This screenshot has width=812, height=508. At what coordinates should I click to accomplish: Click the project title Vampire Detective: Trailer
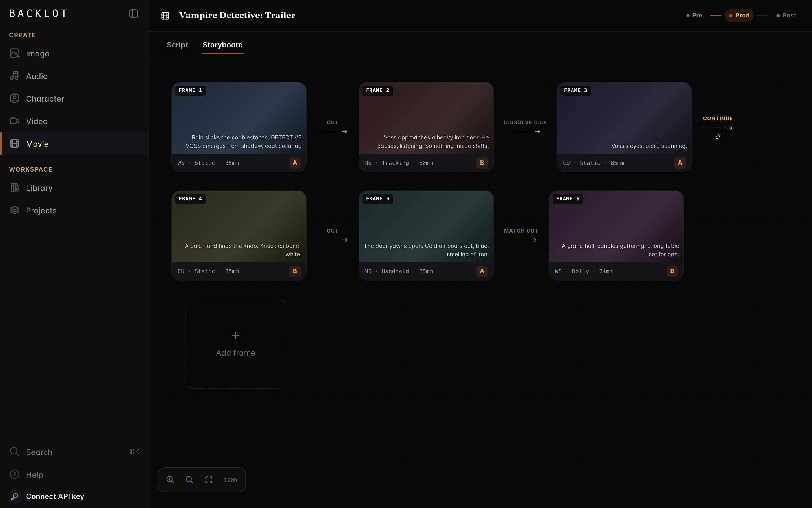pos(237,16)
